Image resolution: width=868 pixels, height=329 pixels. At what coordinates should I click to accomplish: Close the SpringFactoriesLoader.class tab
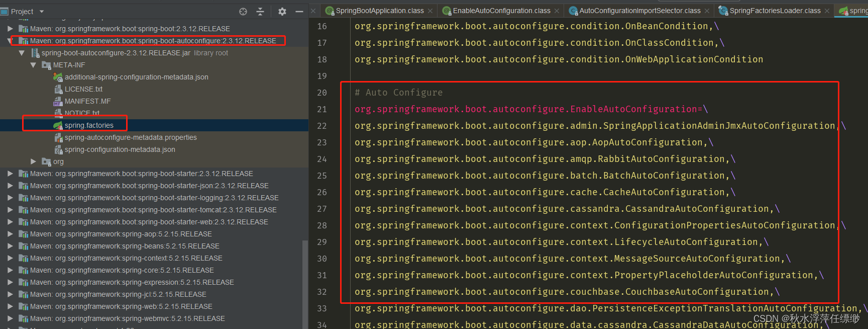(827, 11)
